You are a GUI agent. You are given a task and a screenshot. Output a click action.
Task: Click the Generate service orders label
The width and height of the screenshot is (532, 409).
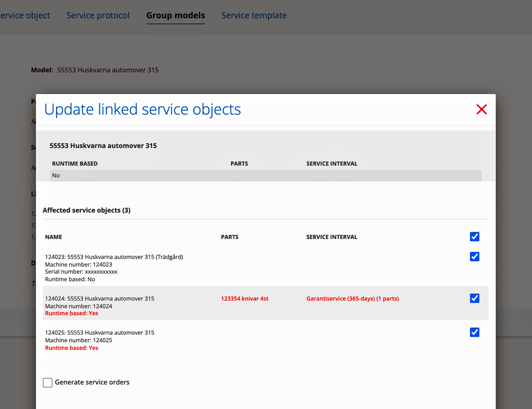pos(92,382)
